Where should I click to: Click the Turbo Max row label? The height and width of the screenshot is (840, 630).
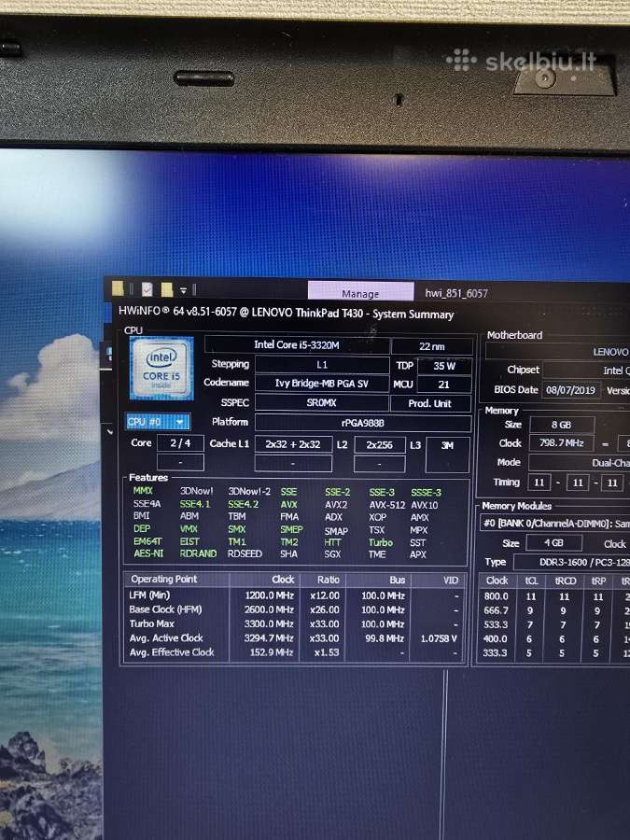tap(151, 623)
